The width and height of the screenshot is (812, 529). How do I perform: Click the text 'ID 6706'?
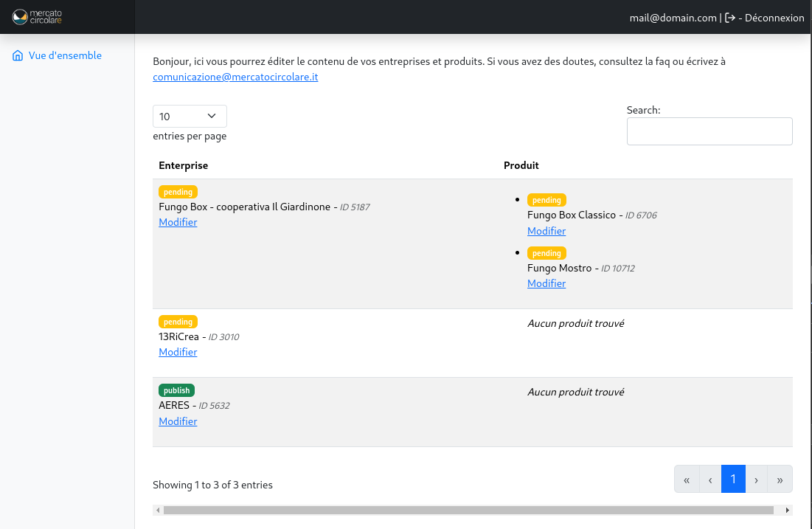pos(641,215)
